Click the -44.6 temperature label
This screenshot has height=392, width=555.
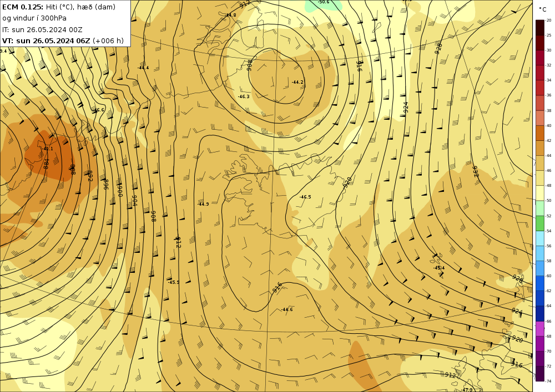click(287, 309)
